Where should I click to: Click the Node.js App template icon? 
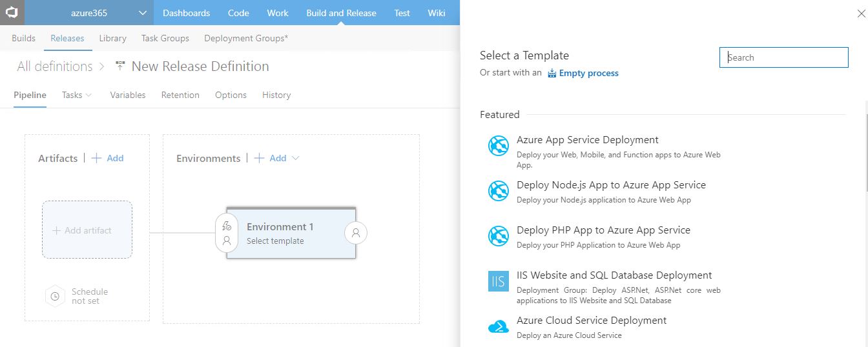[499, 191]
